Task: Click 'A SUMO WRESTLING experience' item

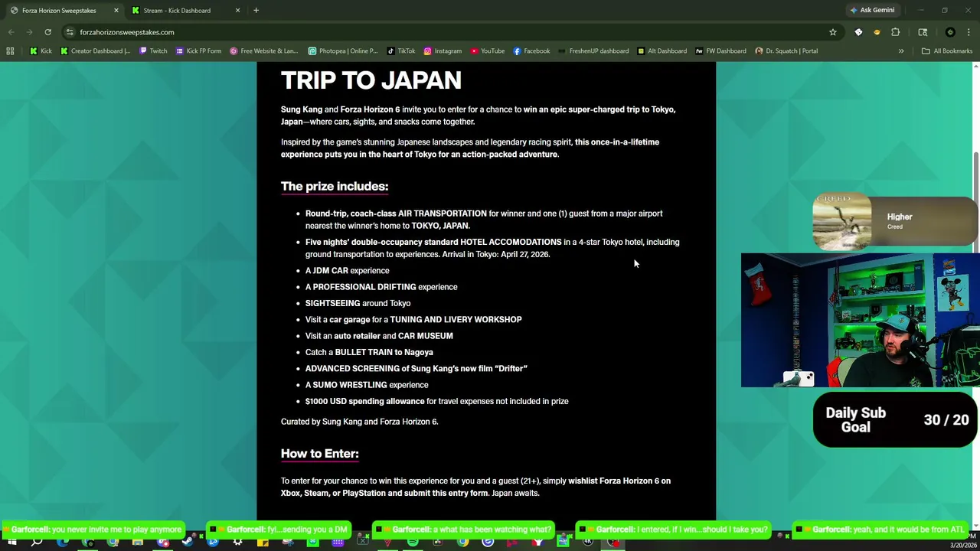Action: click(367, 385)
